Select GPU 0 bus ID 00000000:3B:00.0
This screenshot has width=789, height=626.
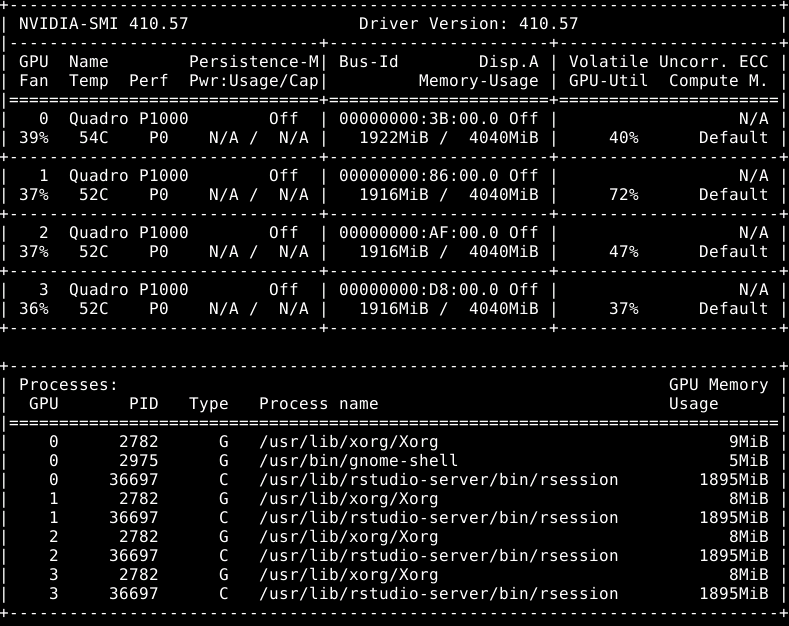click(419, 119)
